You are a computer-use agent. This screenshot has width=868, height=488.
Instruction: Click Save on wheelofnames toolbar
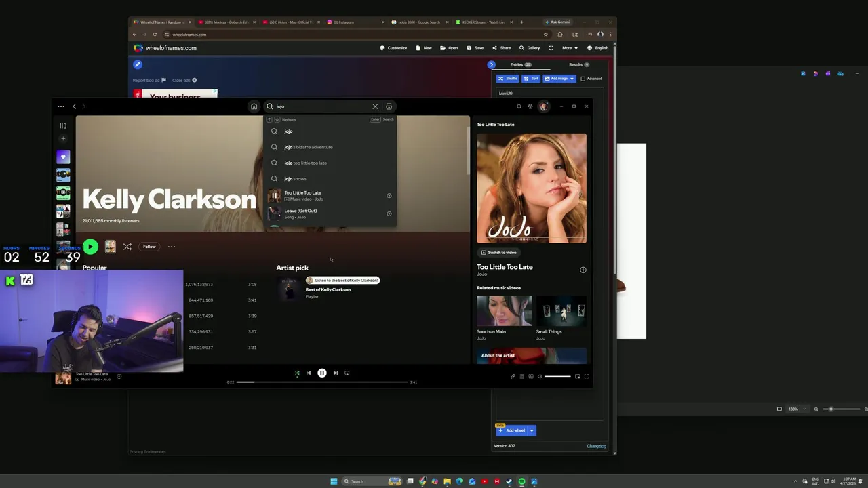475,48
